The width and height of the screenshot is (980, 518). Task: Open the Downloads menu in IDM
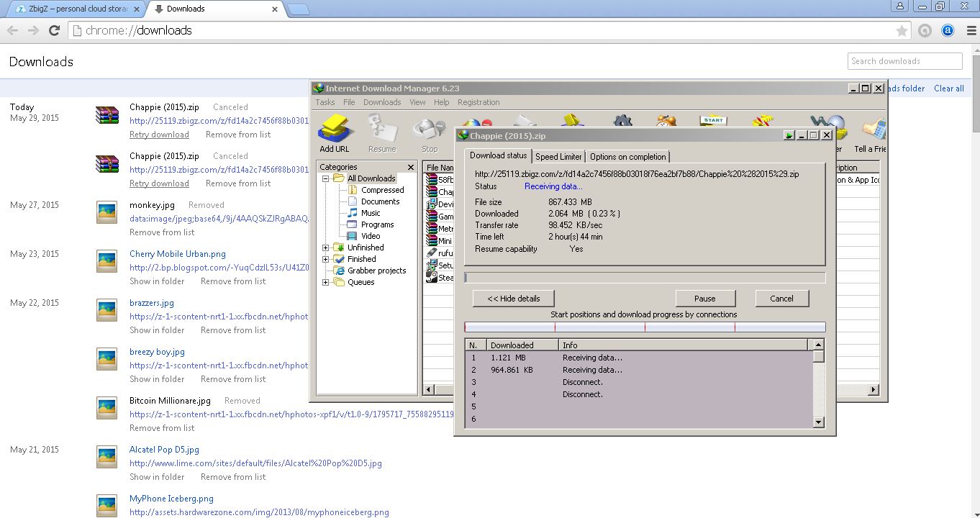(x=382, y=102)
